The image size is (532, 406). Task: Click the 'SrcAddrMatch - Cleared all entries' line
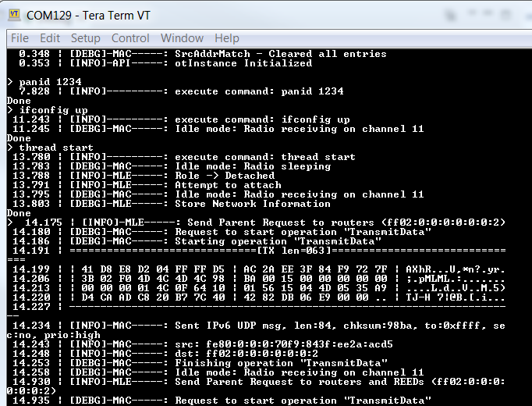click(x=281, y=54)
